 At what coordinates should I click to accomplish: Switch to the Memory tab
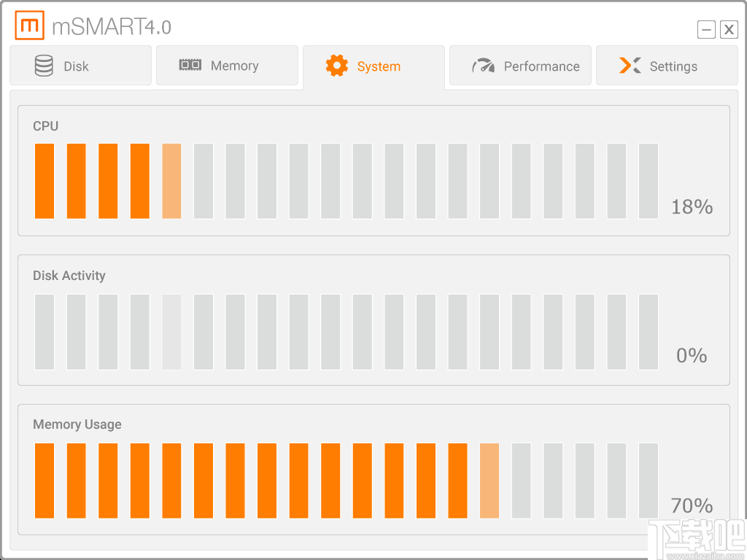tap(227, 66)
